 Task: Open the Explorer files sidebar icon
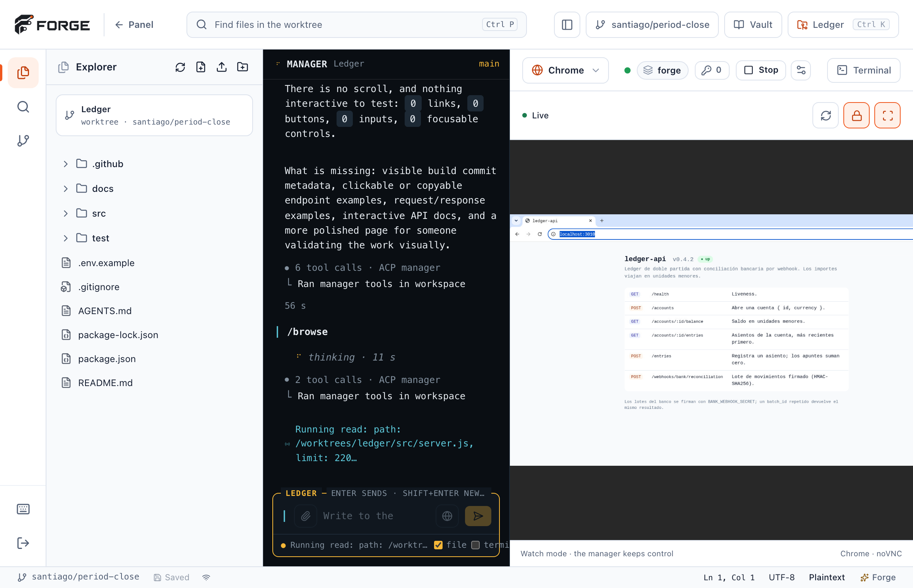point(23,72)
